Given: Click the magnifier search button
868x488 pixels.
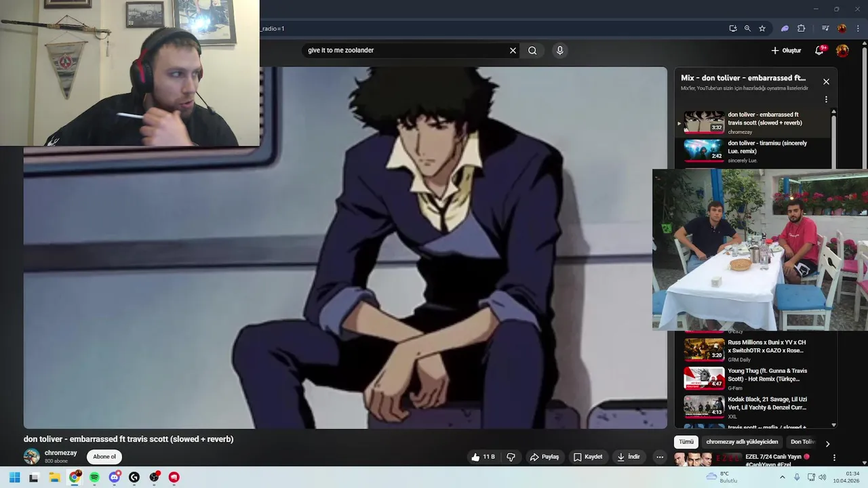Looking at the screenshot, I should pos(532,50).
